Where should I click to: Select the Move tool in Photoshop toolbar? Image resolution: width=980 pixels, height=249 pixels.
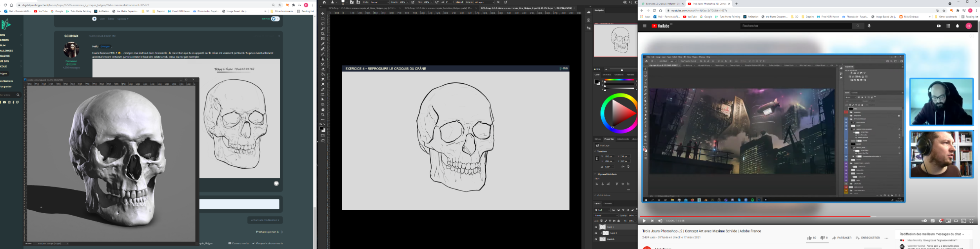[323, 14]
